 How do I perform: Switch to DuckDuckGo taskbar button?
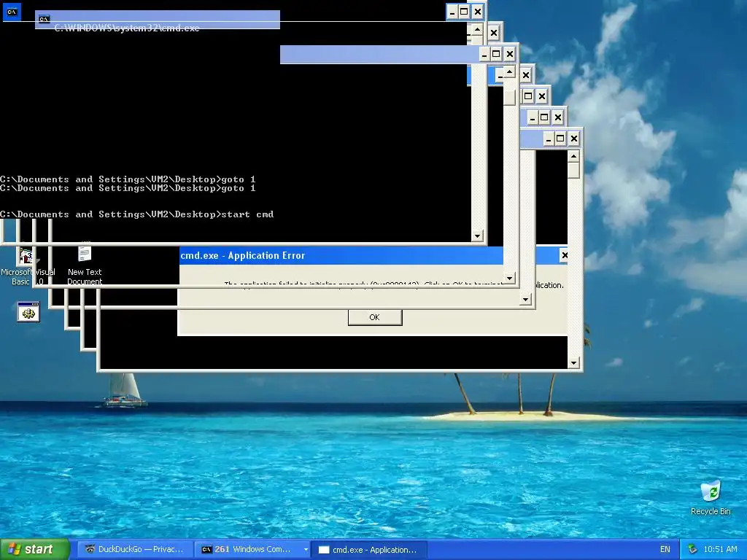click(134, 549)
